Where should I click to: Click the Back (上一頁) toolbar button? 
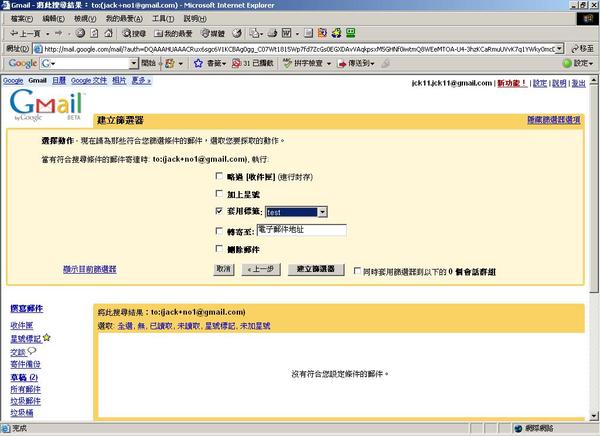[x=25, y=34]
